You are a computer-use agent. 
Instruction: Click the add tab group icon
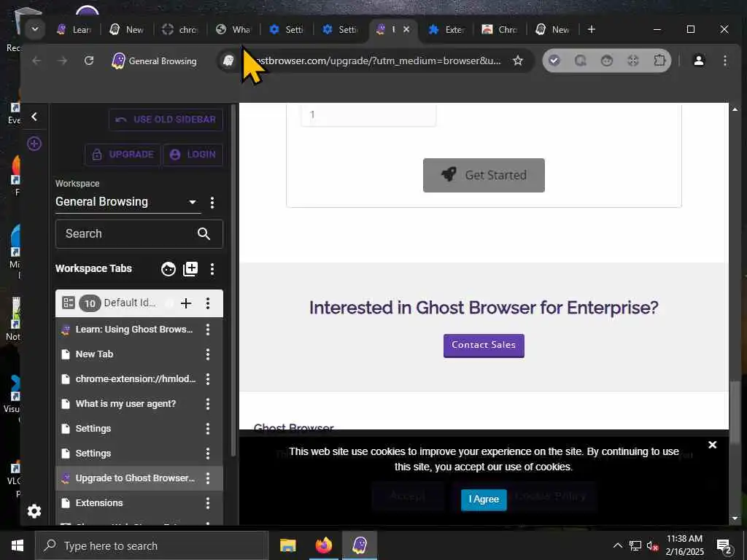(x=190, y=269)
